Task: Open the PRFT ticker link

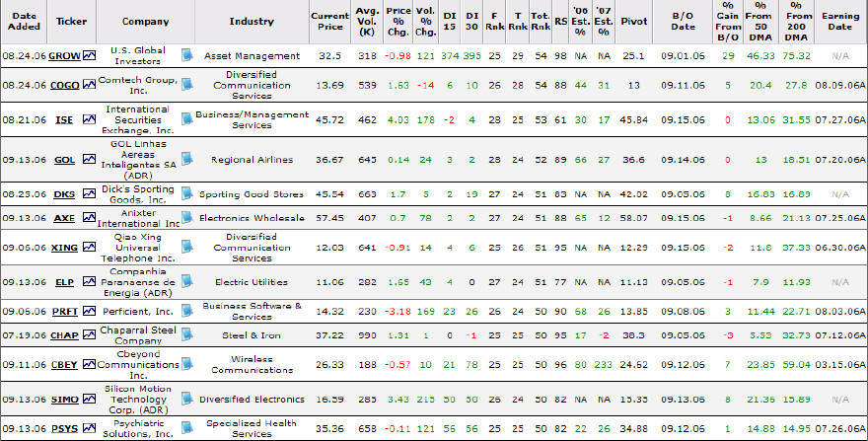Action: pyautogui.click(x=65, y=312)
